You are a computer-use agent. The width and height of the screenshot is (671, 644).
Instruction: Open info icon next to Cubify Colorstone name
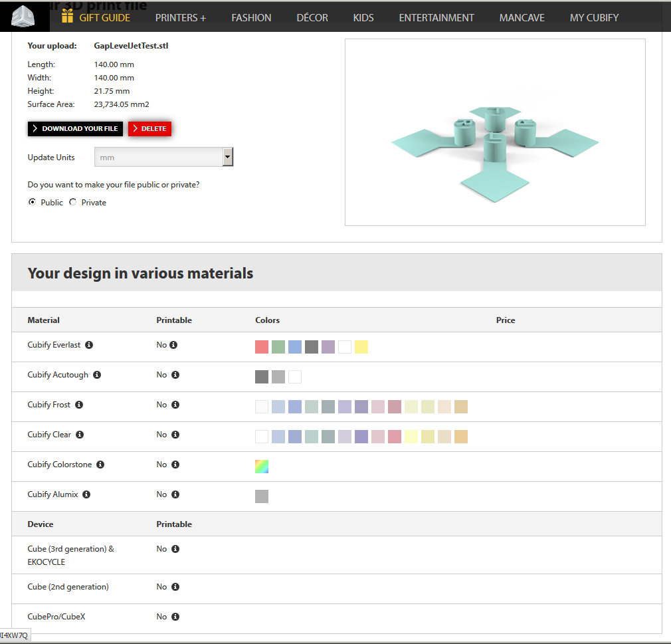100,465
